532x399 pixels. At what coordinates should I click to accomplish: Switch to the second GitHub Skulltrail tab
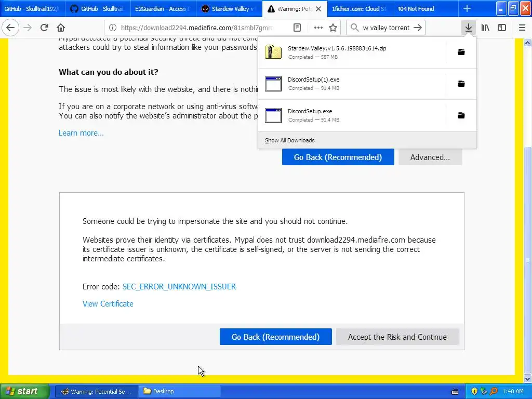pos(98,9)
